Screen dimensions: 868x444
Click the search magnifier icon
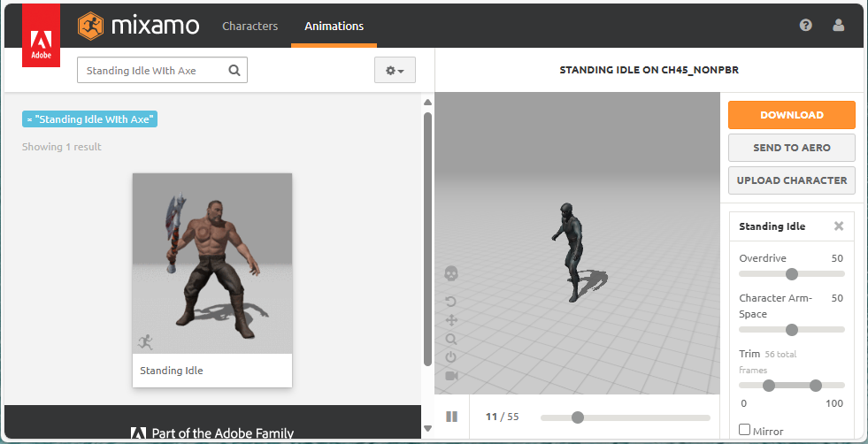tap(234, 70)
